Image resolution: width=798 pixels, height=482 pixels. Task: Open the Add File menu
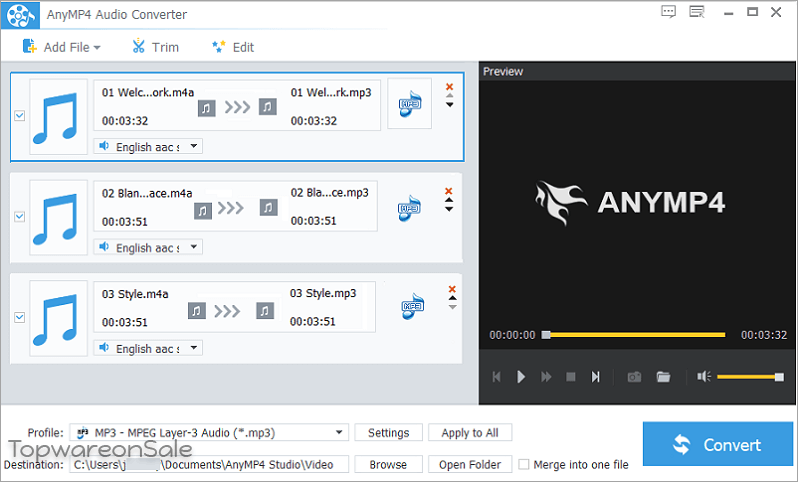[61, 47]
